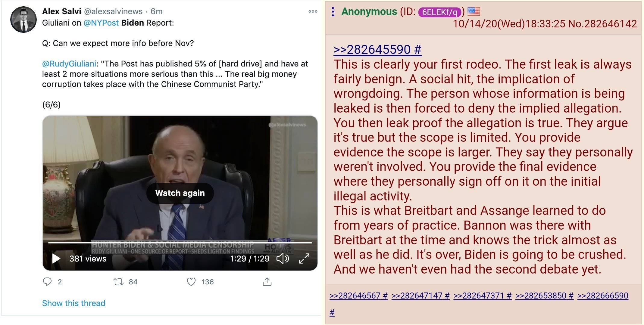Image resolution: width=644 pixels, height=325 pixels.
Task: Mute the video using the speaker icon
Action: pyautogui.click(x=283, y=258)
